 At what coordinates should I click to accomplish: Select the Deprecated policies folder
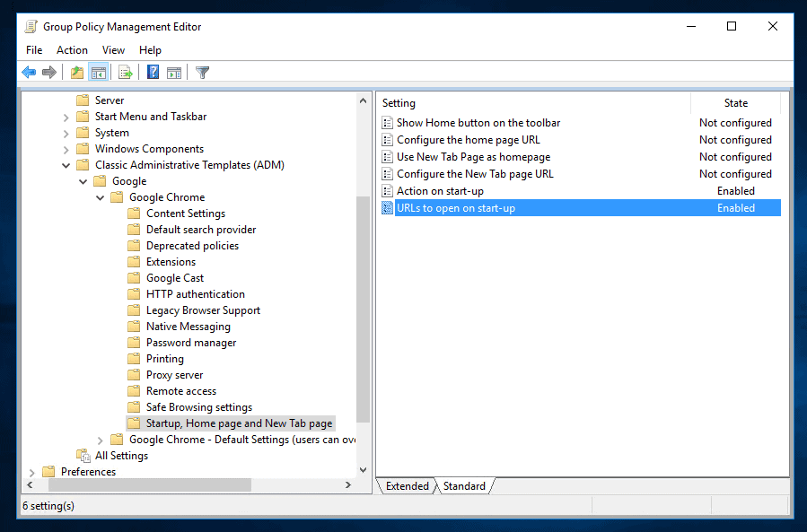click(192, 246)
